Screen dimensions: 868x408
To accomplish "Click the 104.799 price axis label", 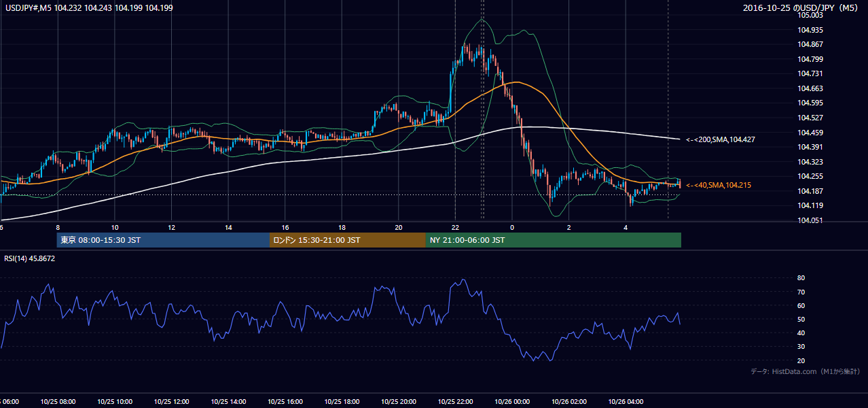I will (x=812, y=59).
